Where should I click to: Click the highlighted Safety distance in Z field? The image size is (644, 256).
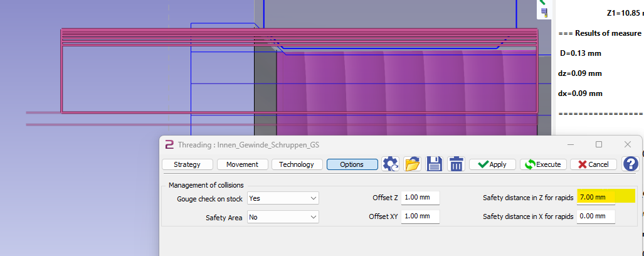click(606, 198)
